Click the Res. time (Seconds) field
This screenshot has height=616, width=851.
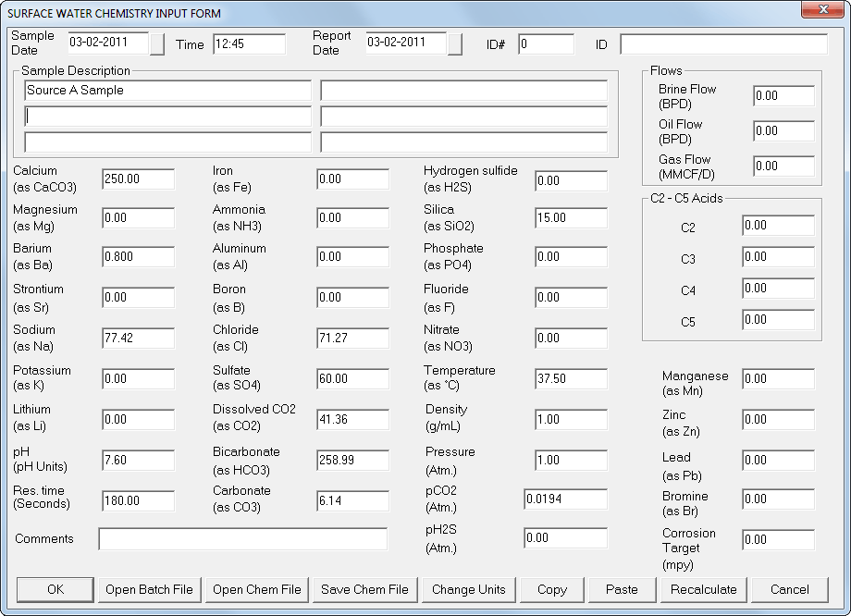click(x=139, y=501)
